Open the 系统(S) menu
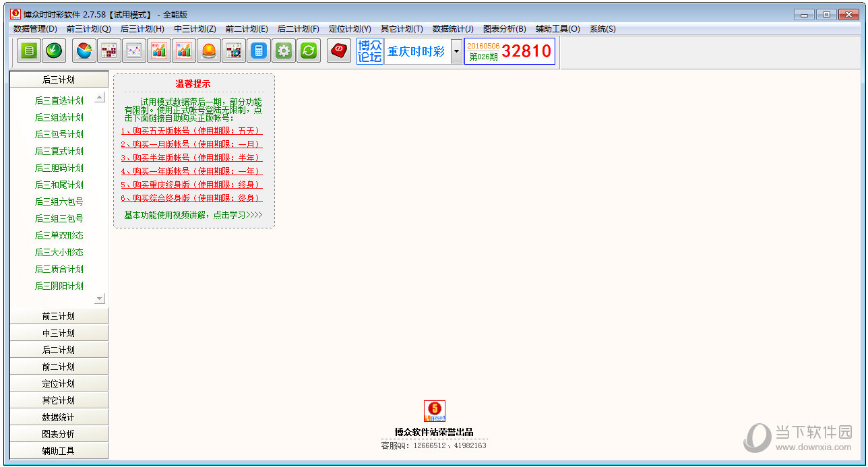The image size is (868, 467). pyautogui.click(x=602, y=29)
